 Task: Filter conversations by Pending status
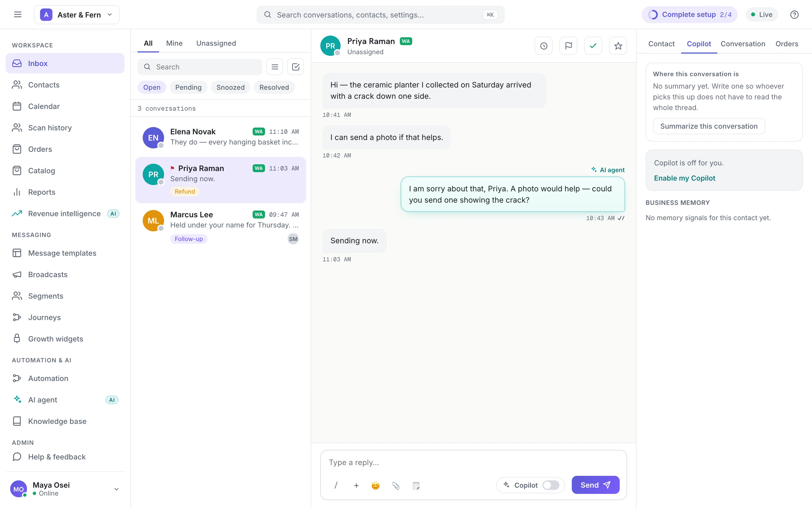[188, 87]
